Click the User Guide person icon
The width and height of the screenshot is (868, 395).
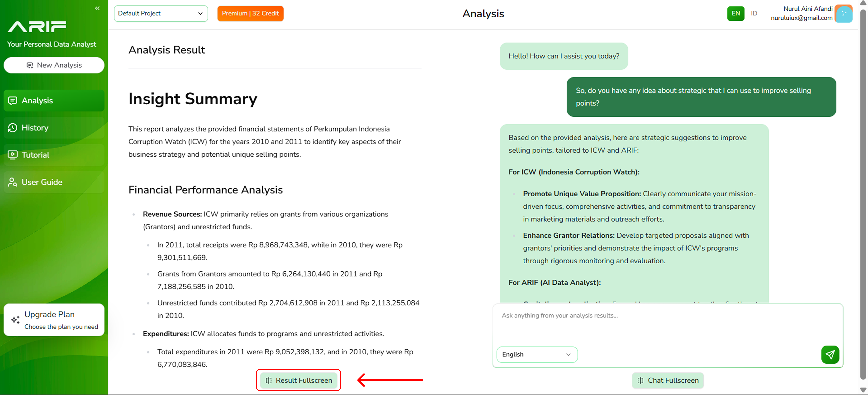pos(12,182)
